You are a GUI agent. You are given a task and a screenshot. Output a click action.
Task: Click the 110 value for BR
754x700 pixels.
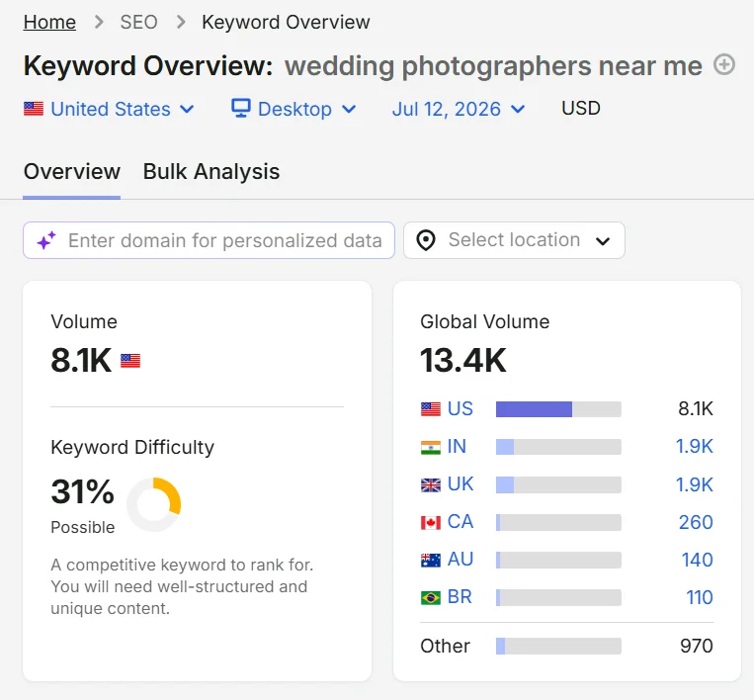pyautogui.click(x=700, y=597)
